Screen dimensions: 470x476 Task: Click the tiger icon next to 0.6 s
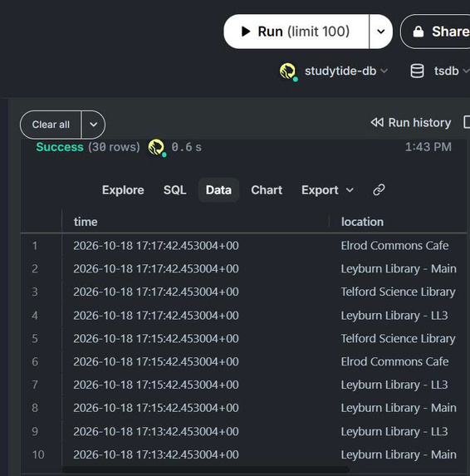click(x=157, y=148)
